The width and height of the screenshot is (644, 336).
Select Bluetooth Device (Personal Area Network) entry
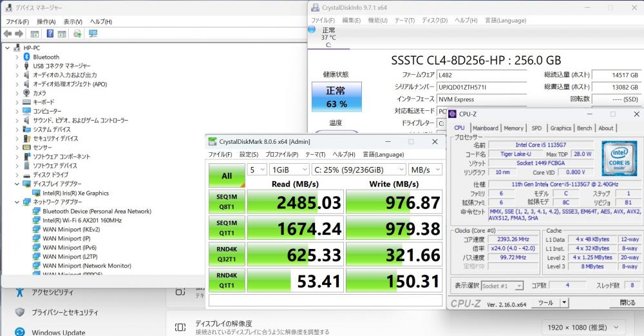97,211
